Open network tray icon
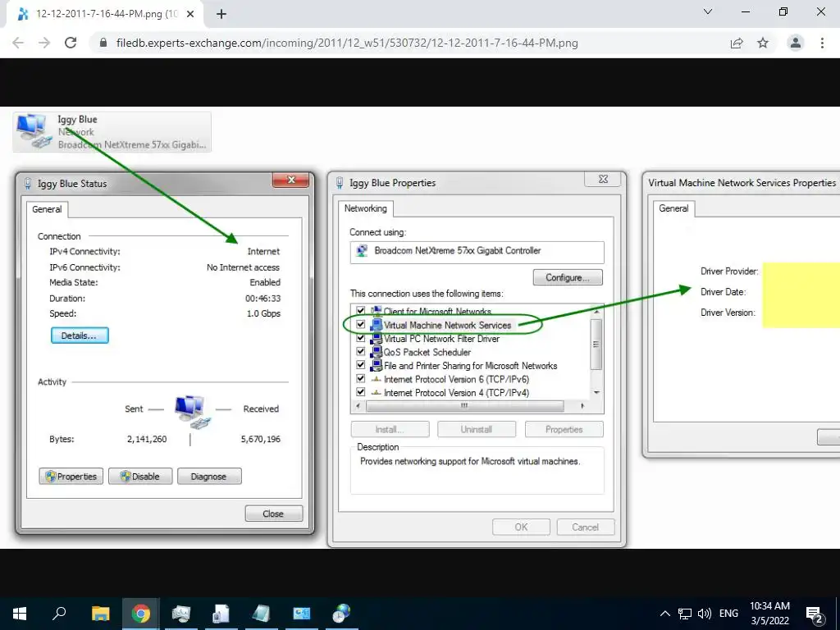The image size is (840, 630). [685, 614]
